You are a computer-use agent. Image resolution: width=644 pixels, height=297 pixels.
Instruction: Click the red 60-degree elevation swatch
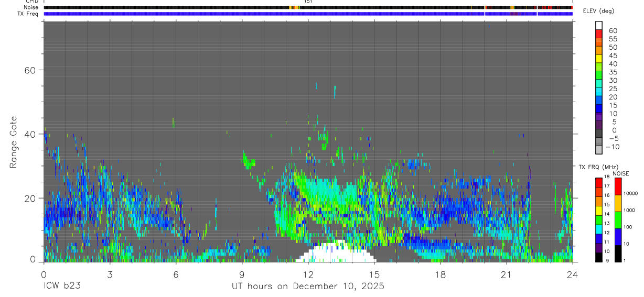pyautogui.click(x=599, y=34)
